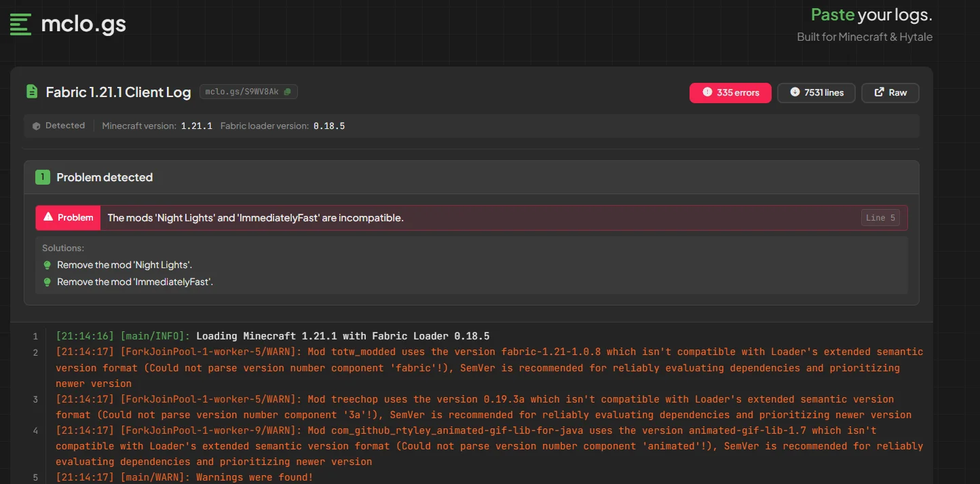Copy the mclo.gs/S9WV8Ak log URL
Screen dimensions: 980x484
pos(287,92)
